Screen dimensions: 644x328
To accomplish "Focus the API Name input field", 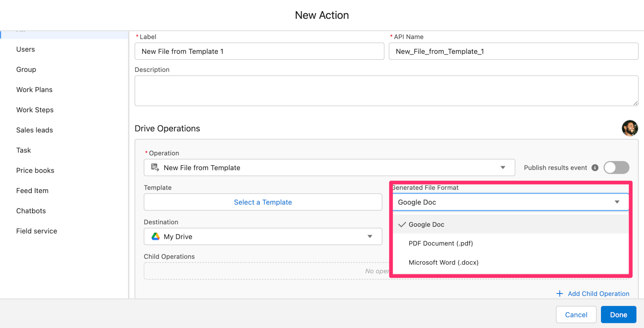I will point(514,51).
